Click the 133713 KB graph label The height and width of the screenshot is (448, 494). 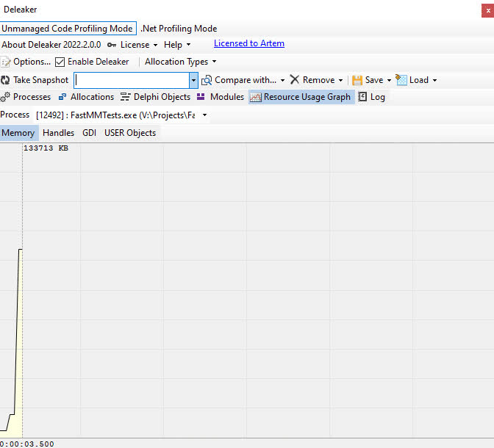coord(46,148)
